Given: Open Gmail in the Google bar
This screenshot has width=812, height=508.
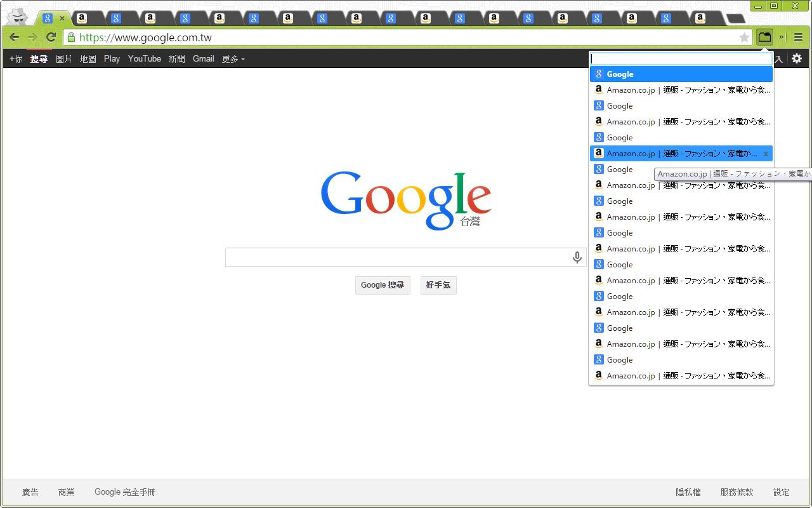Looking at the screenshot, I should click(x=204, y=58).
